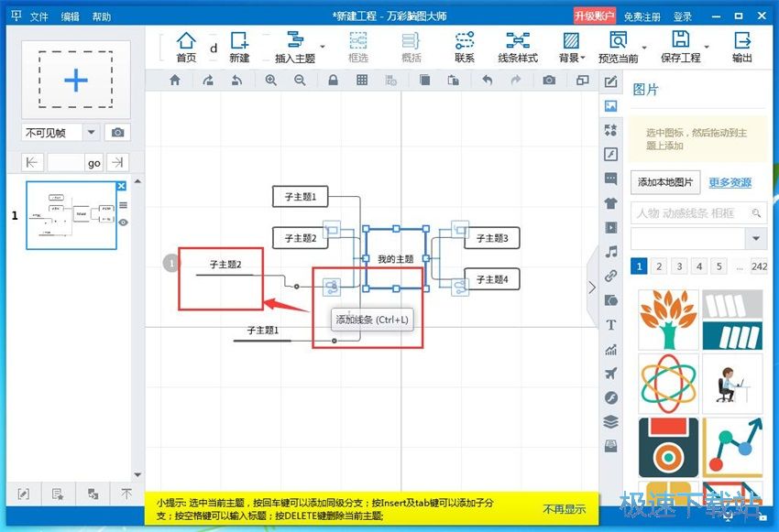
Task: Dismiss the tip with 不再显示
Action: coord(564,509)
